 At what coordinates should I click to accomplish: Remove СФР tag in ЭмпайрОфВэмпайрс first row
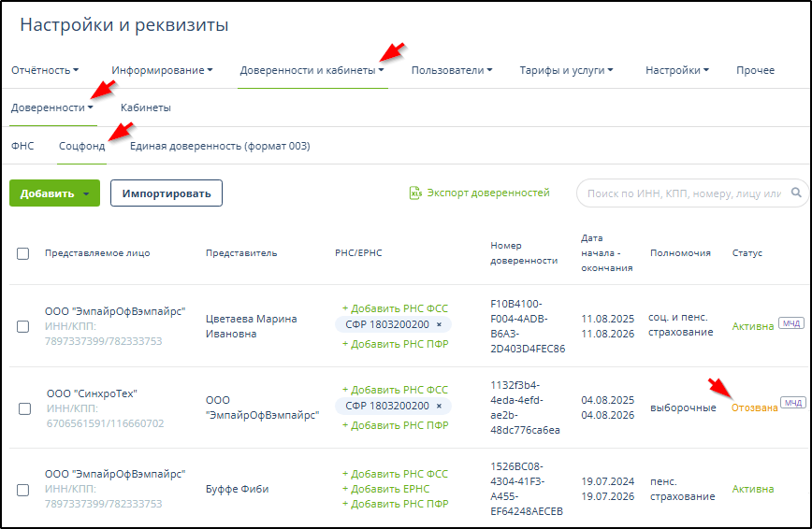coord(439,325)
